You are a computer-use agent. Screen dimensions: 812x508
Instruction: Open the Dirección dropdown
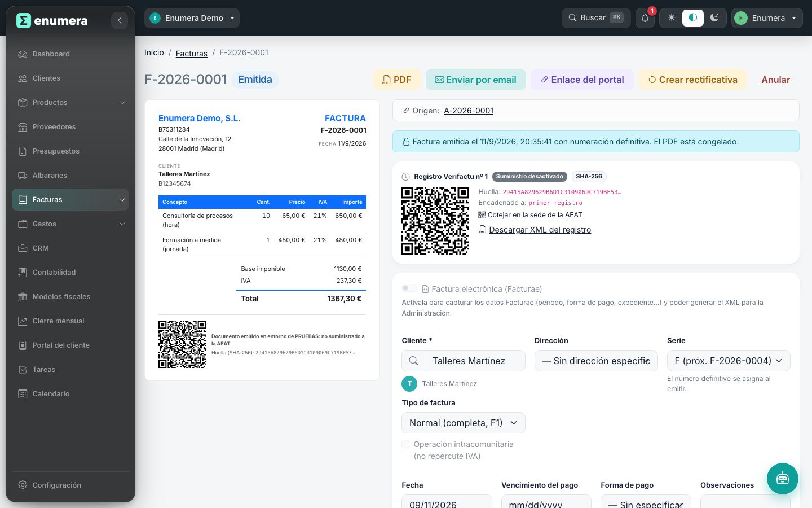pyautogui.click(x=596, y=361)
